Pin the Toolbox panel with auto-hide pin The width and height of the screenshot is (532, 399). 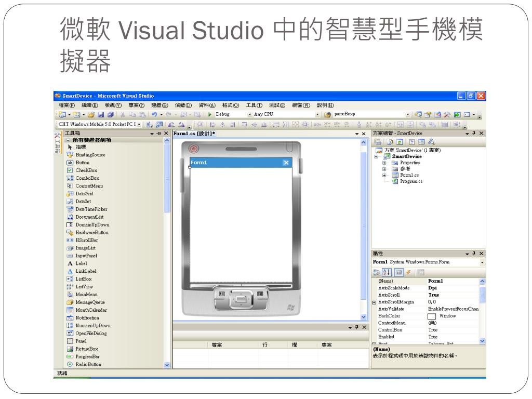[159, 134]
